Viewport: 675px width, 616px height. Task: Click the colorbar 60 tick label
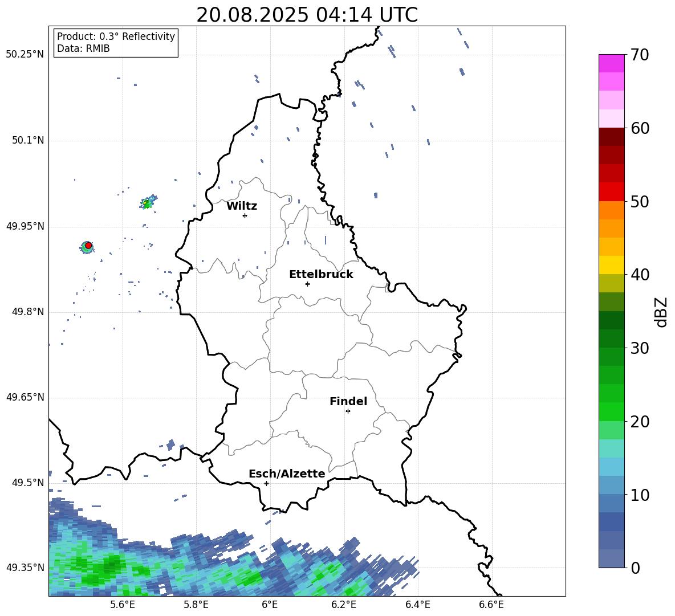tap(640, 128)
